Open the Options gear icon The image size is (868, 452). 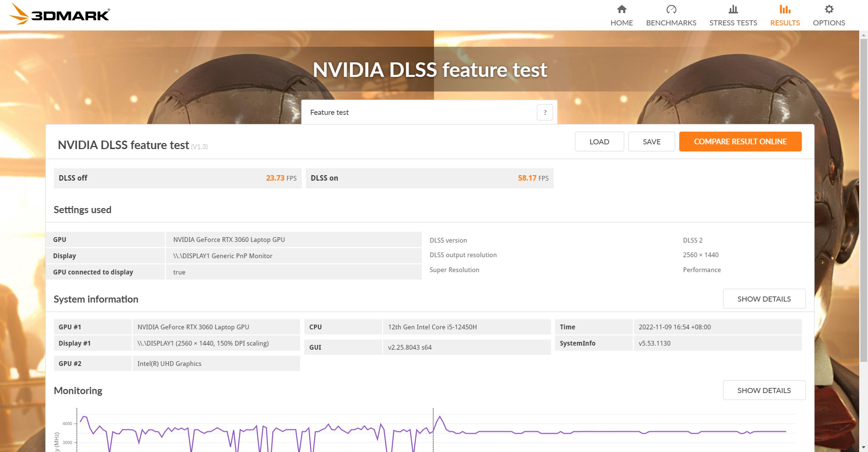829,9
